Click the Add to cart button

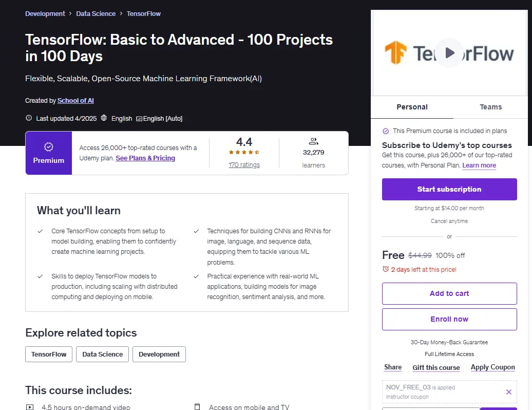click(x=449, y=293)
